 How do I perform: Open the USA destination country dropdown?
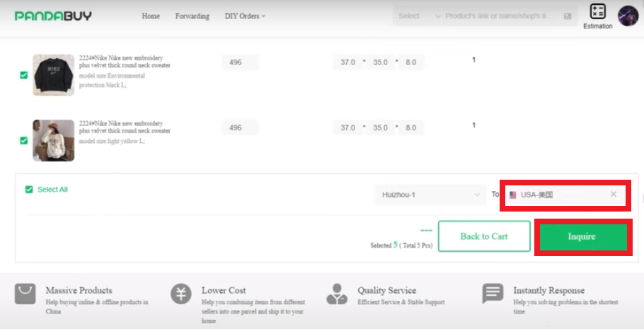[565, 195]
